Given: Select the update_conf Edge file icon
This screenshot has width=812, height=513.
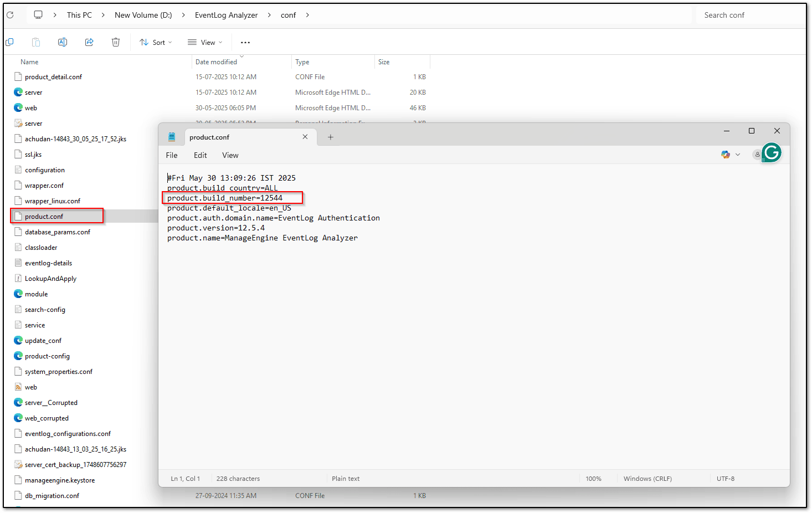Looking at the screenshot, I should click(18, 341).
